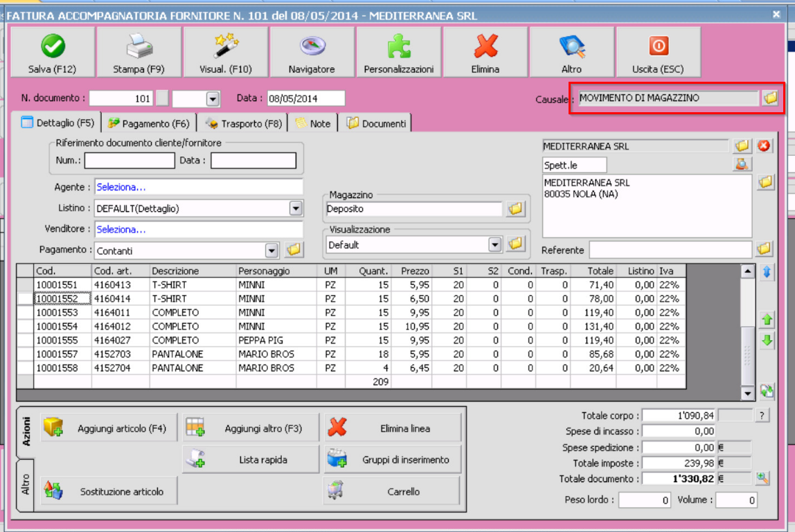Exit via Uscita (ESC)
Screen dimensions: 795x532
point(658,52)
